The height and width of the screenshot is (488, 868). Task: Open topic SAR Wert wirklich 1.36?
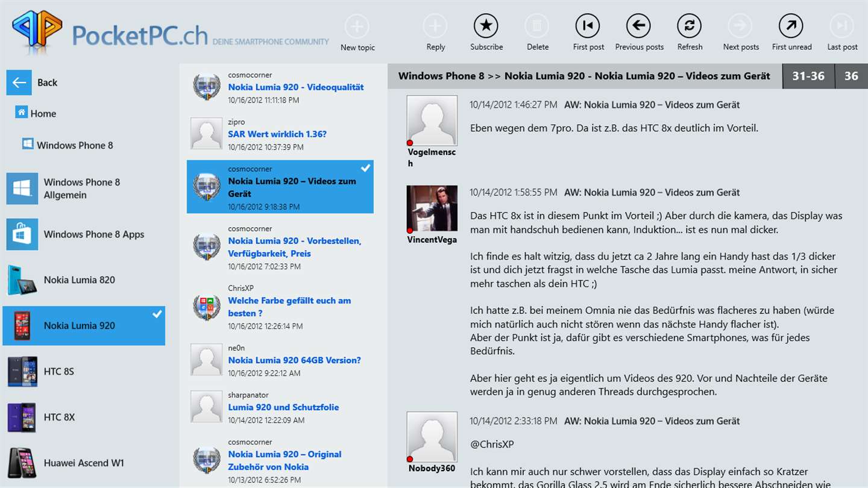pyautogui.click(x=277, y=134)
